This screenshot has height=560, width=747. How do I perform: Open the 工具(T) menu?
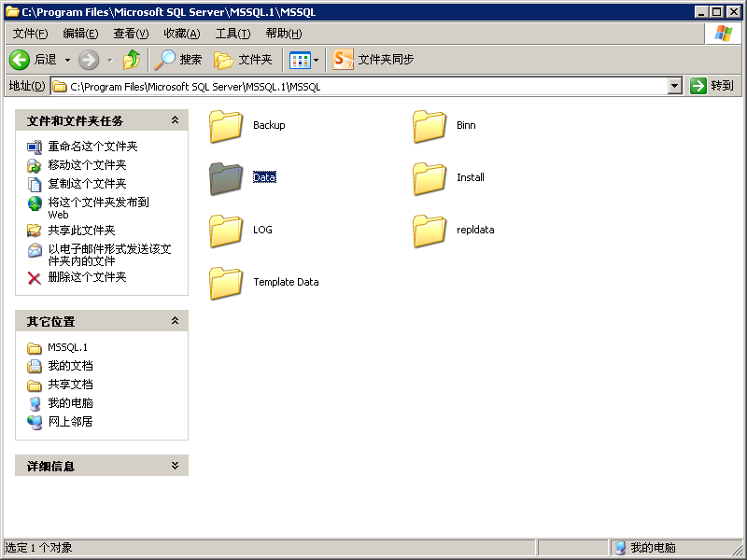pyautogui.click(x=233, y=34)
